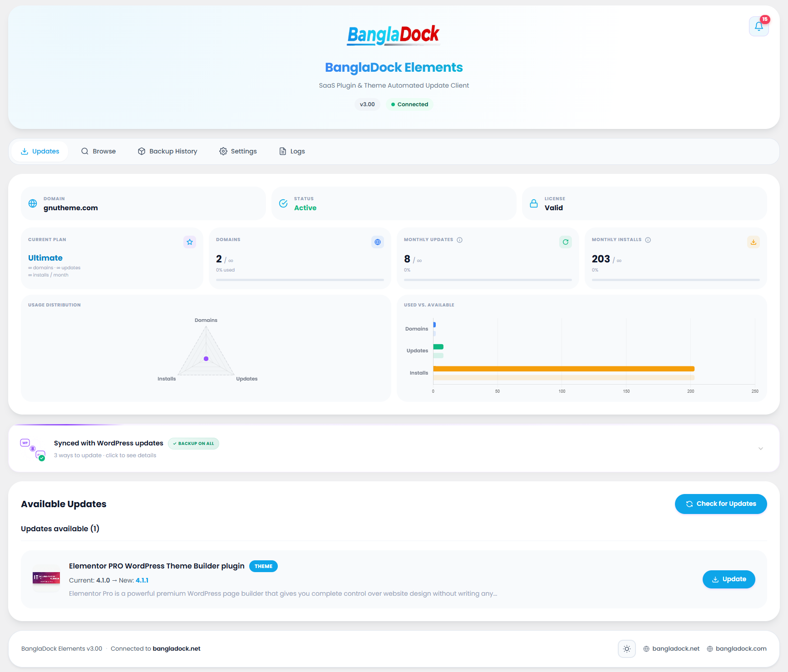
Task: Click the info icon beside Monthly Updates
Action: pyautogui.click(x=459, y=240)
